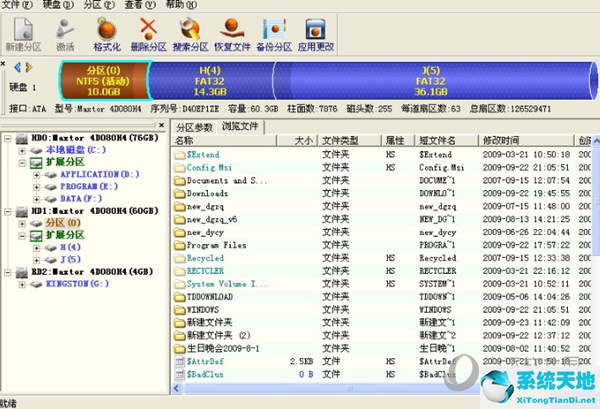Open the 查看 menu
Screen dimensions: 600x409
coord(140,5)
